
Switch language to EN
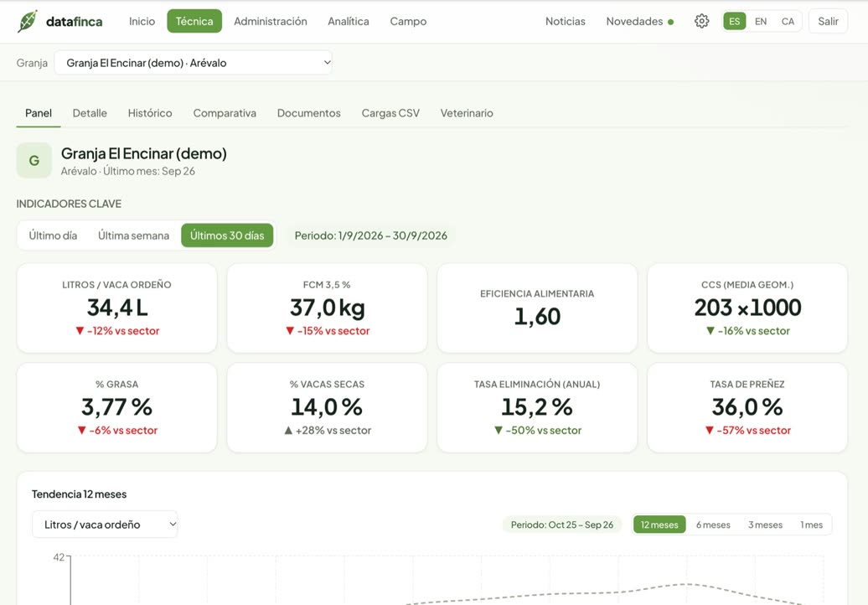tap(761, 21)
